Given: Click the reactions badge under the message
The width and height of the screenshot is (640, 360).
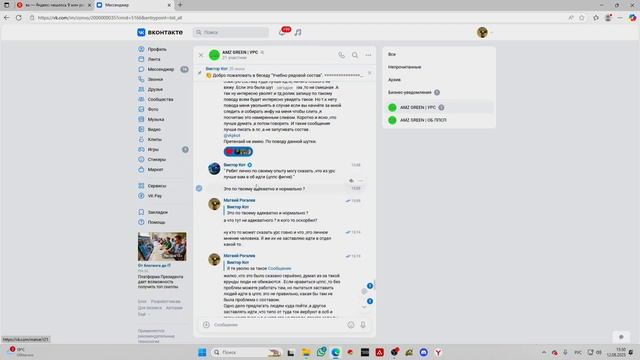Looking at the screenshot, I should (238, 152).
